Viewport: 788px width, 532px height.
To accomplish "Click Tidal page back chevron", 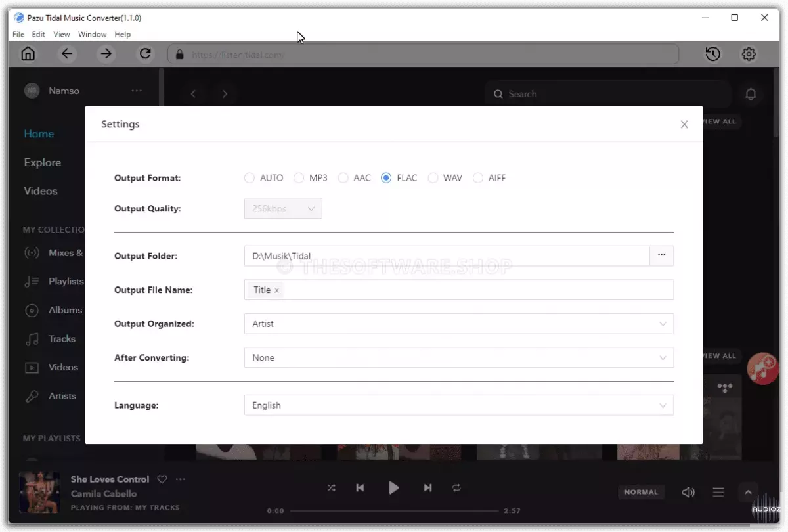I will (193, 94).
